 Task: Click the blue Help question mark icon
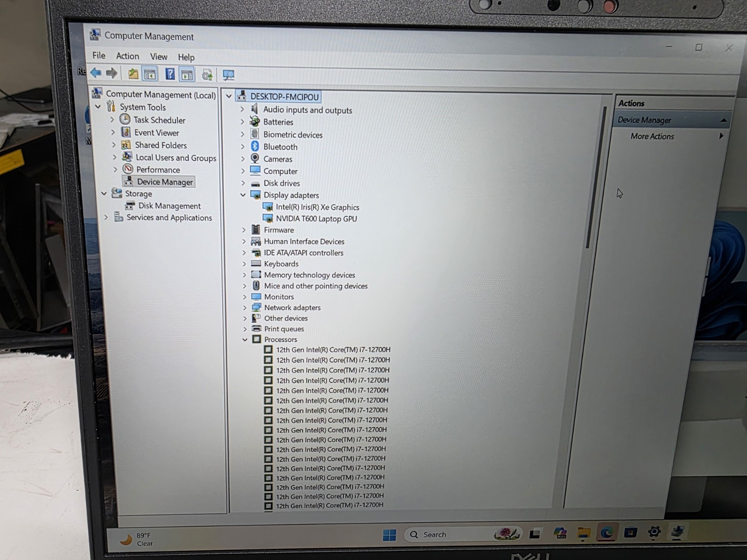click(x=170, y=74)
